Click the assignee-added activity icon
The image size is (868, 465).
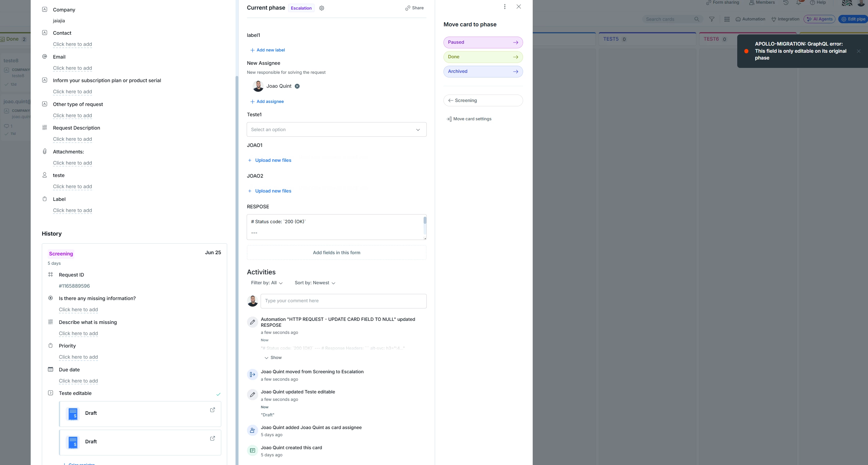pyautogui.click(x=252, y=430)
